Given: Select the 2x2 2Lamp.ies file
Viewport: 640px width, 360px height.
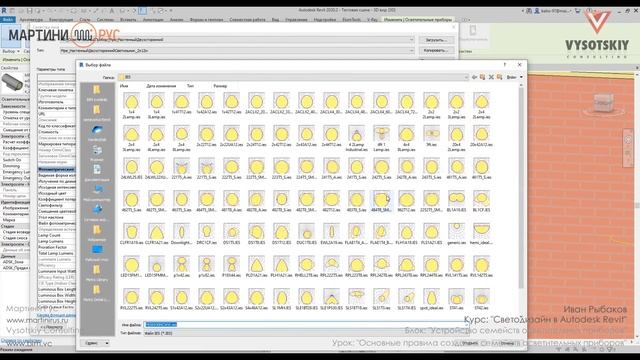Looking at the screenshot, I should (x=431, y=105).
